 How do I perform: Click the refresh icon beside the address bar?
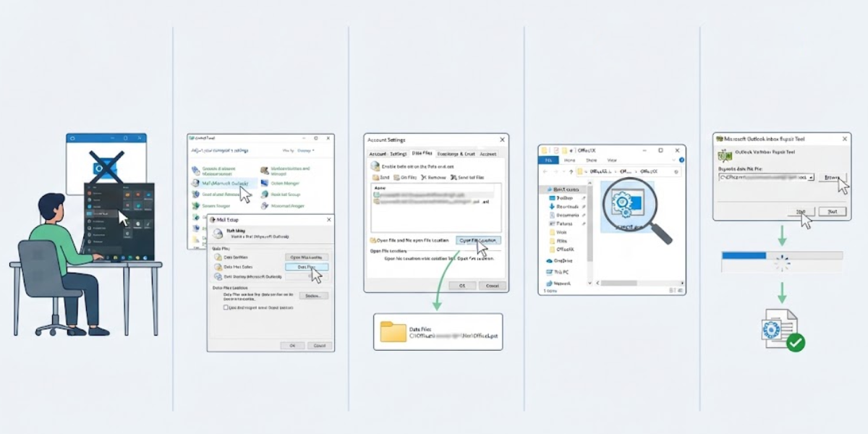pyautogui.click(x=676, y=172)
